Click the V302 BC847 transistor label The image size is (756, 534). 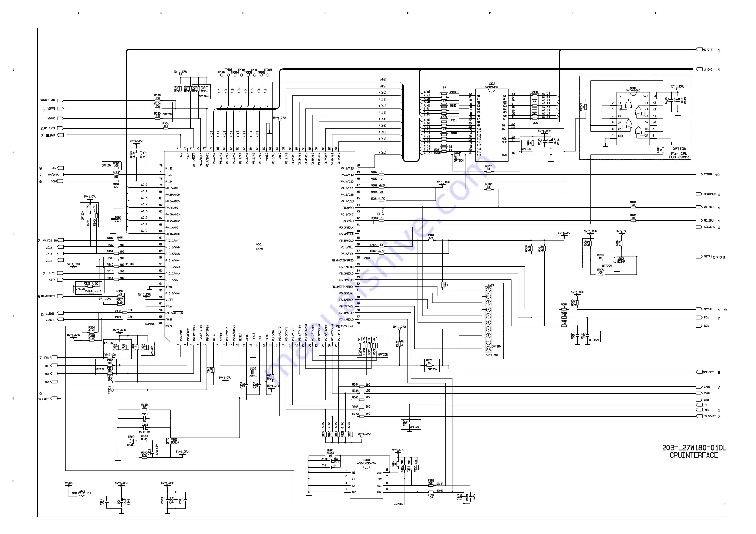click(x=621, y=260)
